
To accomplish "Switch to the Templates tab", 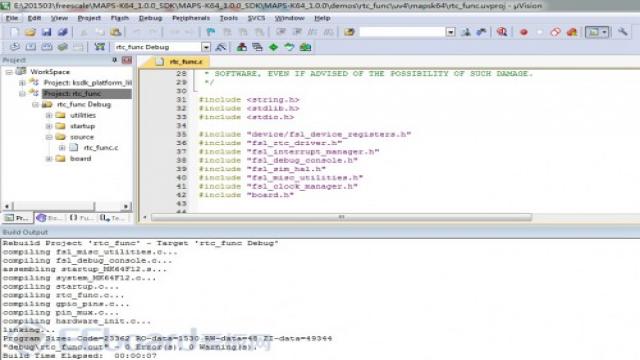I will pos(113,218).
